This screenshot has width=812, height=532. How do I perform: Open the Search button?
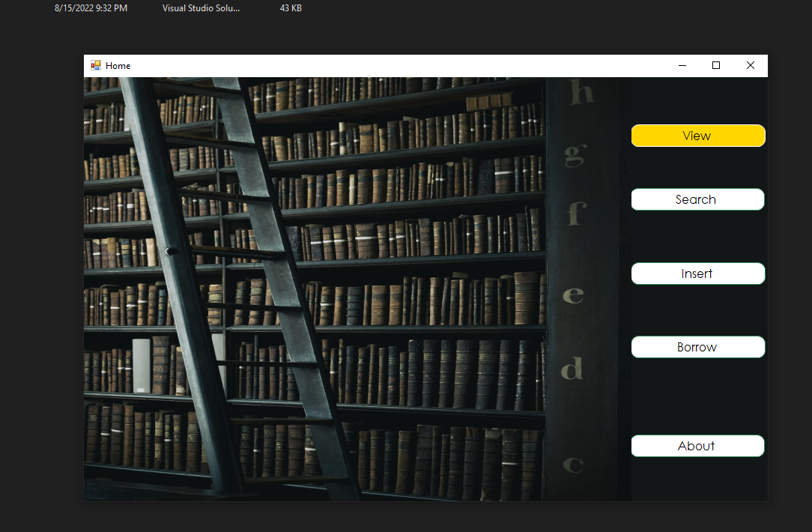[x=697, y=199]
